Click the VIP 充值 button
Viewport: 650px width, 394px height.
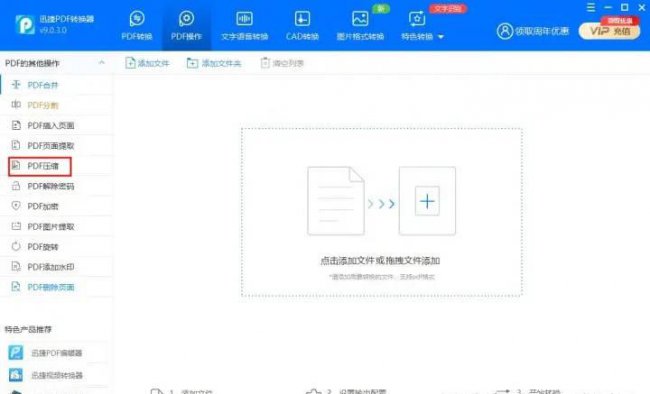tap(609, 31)
